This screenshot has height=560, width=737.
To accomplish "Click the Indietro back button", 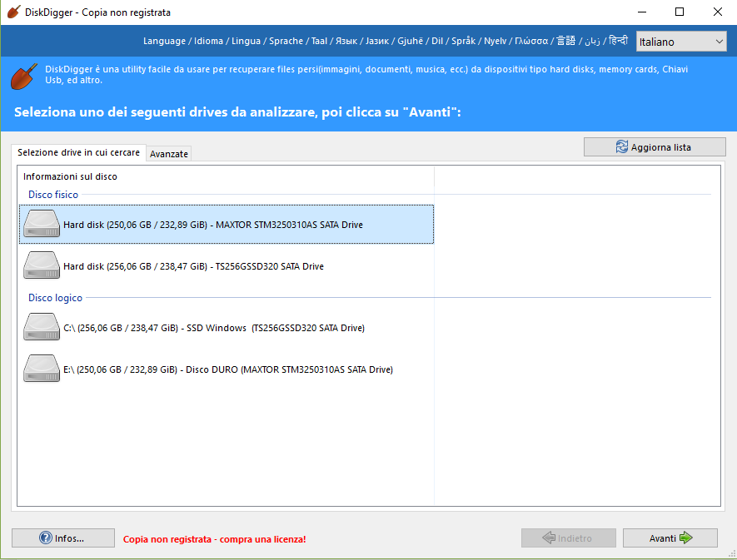I will tap(568, 538).
